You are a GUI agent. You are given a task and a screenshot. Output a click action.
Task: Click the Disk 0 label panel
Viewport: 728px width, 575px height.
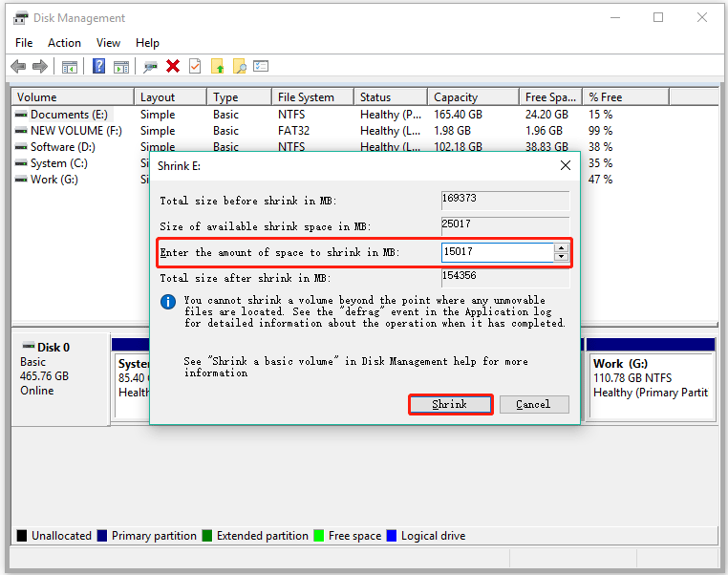pyautogui.click(x=60, y=378)
